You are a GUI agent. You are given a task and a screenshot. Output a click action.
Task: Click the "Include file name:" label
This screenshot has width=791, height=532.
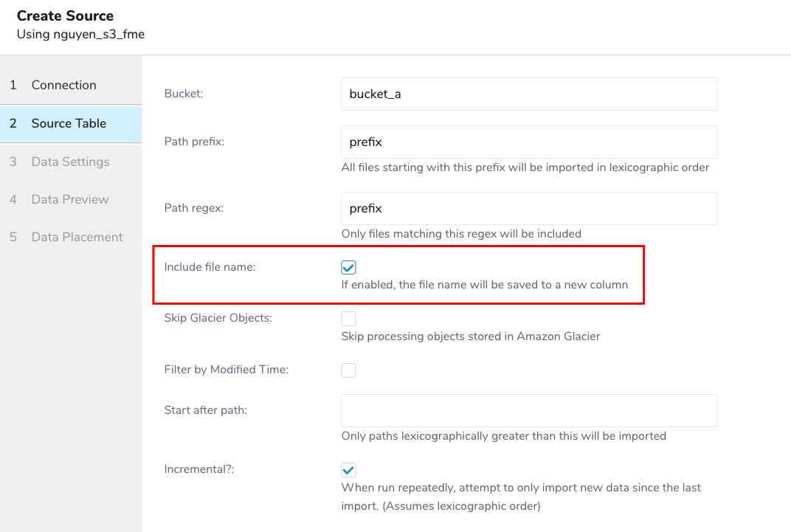pos(210,267)
